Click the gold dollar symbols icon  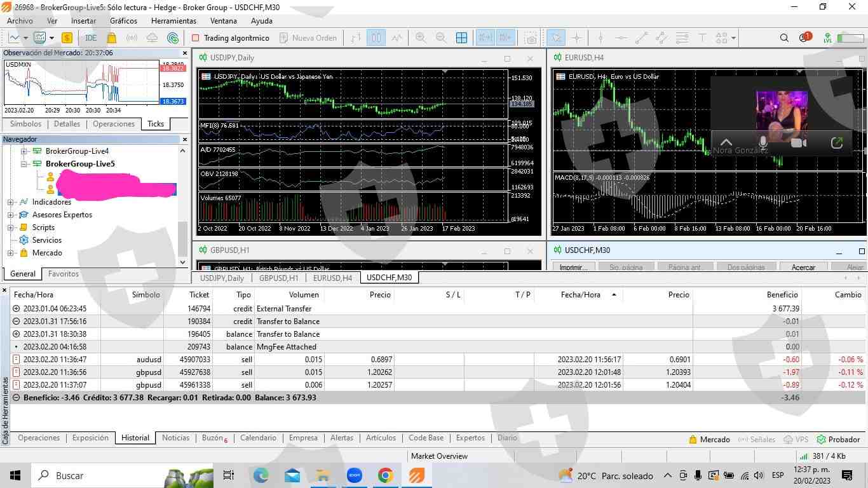click(x=67, y=38)
